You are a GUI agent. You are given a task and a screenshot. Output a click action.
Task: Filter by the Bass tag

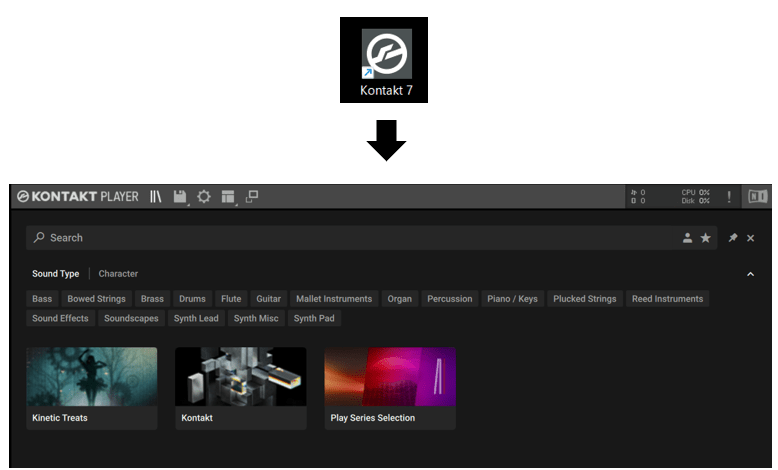coord(42,299)
